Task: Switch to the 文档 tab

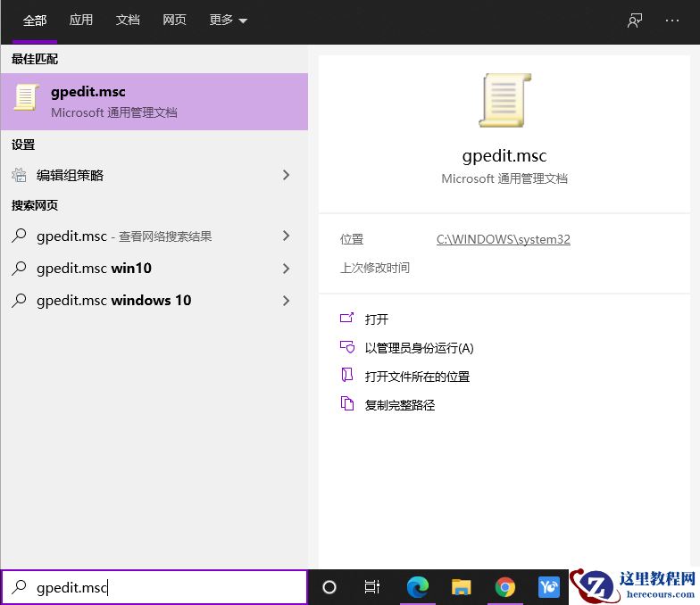Action: pos(128,20)
